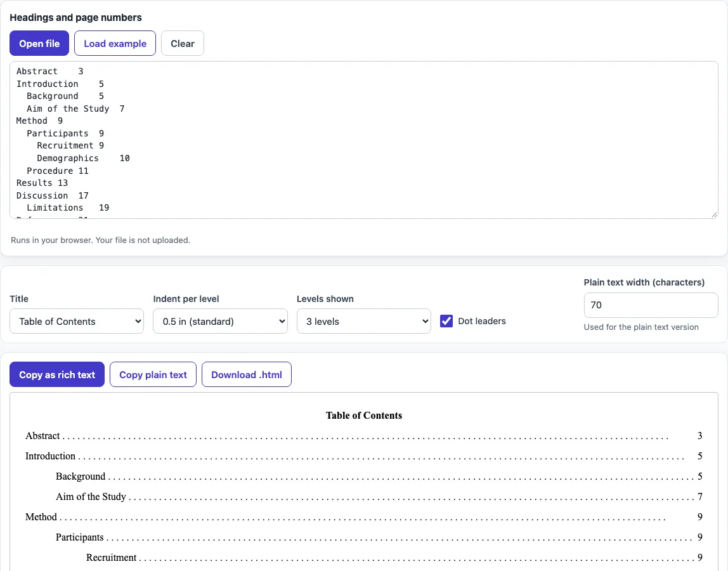Select the Background entry in preview
The height and width of the screenshot is (571, 728).
379,476
